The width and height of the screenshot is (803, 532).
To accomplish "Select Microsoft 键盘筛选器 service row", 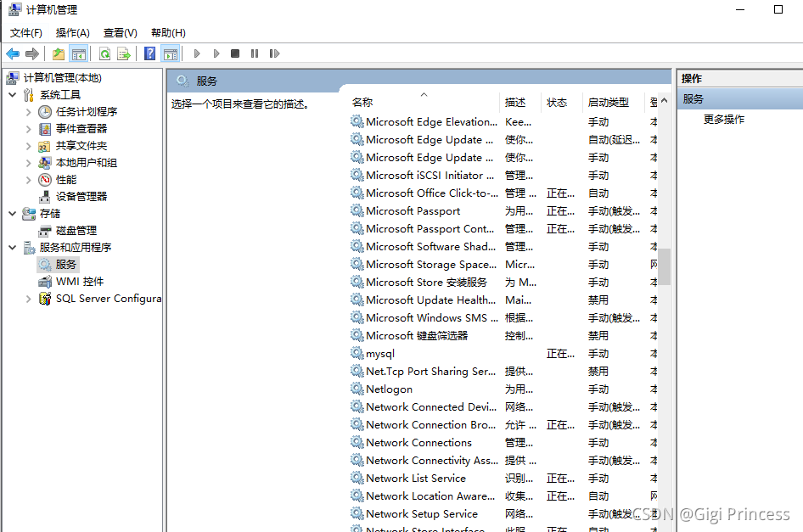I will pyautogui.click(x=504, y=335).
